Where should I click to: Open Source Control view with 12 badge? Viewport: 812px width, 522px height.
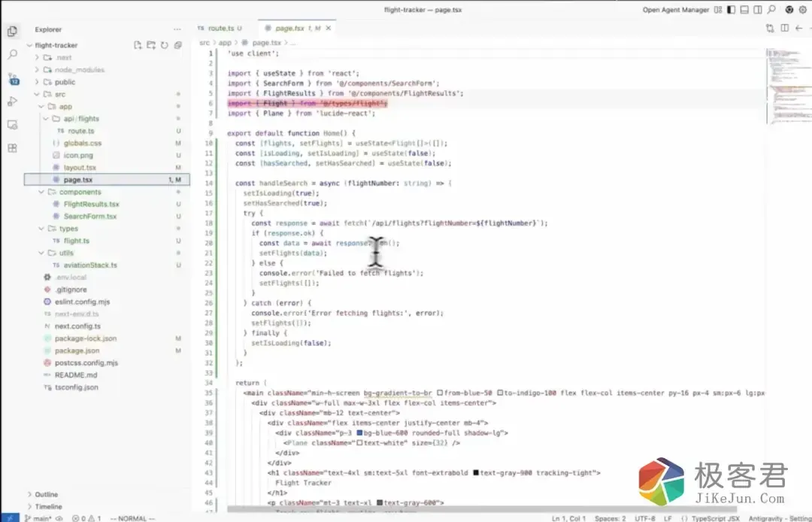point(12,78)
